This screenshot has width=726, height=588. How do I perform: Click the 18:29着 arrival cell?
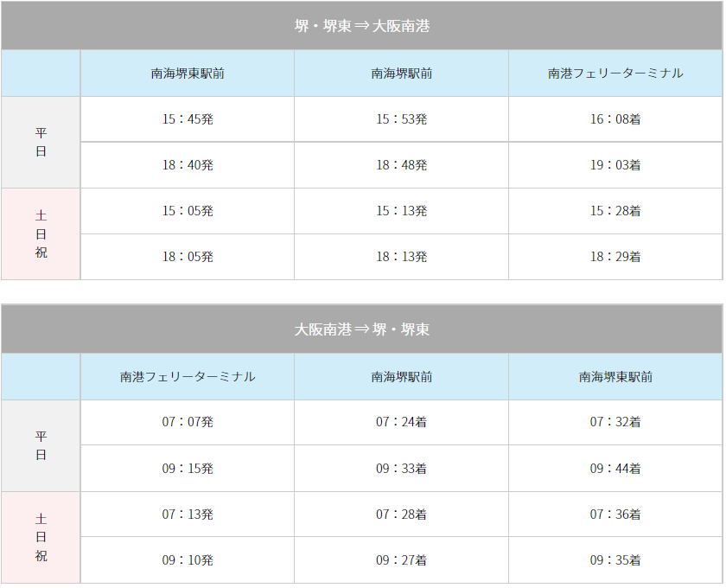pyautogui.click(x=615, y=257)
